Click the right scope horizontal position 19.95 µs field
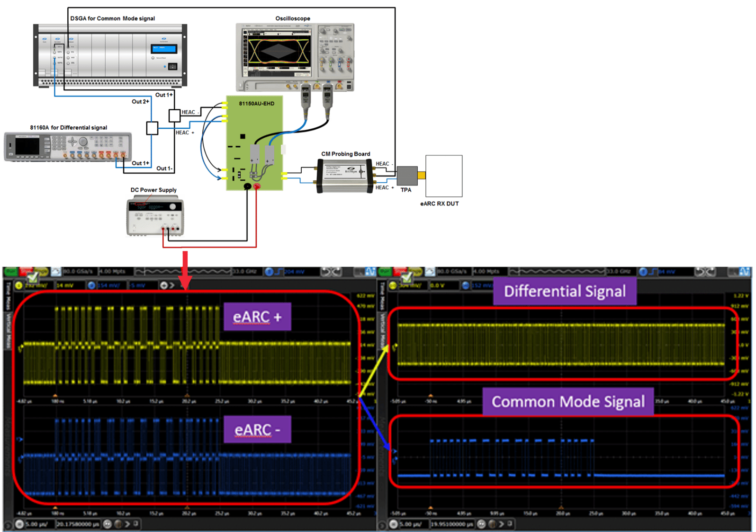Screen dimensions: 756x532 tap(451, 524)
